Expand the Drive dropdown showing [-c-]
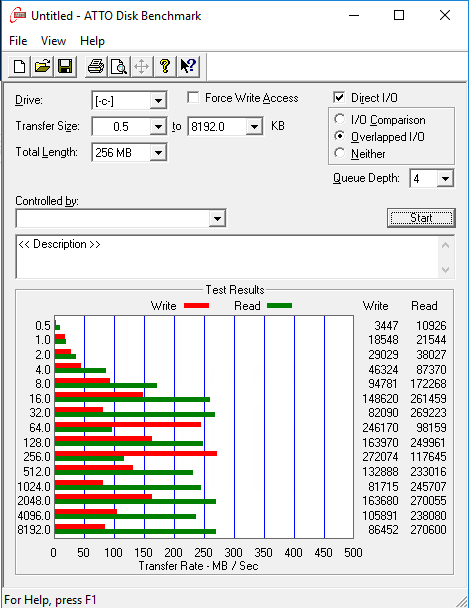This screenshot has width=469, height=608. (x=158, y=101)
